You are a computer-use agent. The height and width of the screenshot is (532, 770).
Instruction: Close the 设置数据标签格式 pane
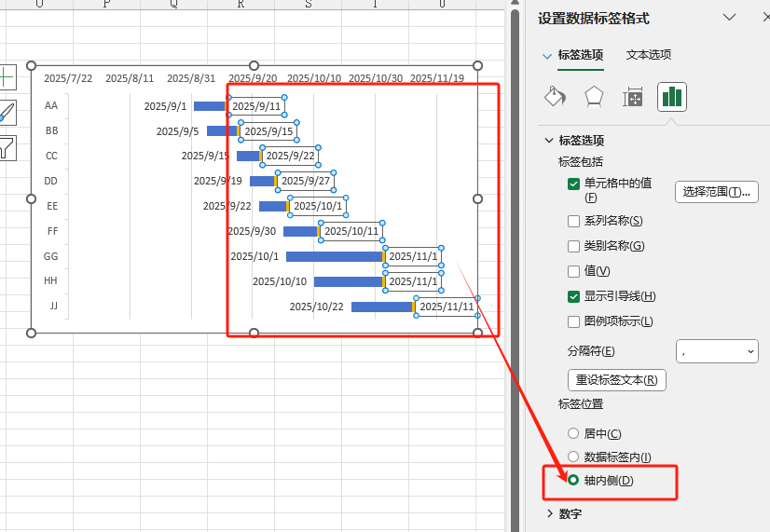[766, 18]
